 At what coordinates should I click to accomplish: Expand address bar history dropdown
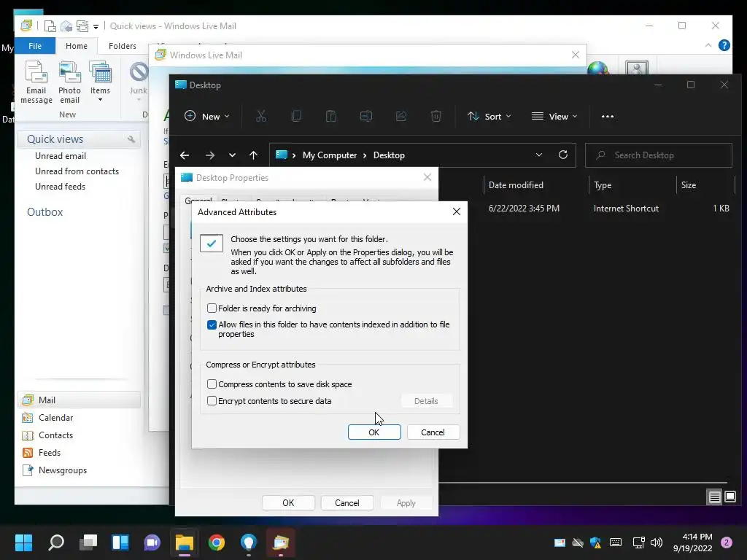539,155
